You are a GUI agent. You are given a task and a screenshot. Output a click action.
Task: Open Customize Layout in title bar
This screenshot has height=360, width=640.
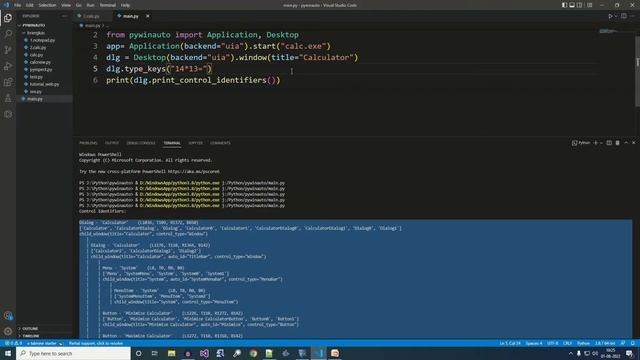pyautogui.click(x=589, y=5)
